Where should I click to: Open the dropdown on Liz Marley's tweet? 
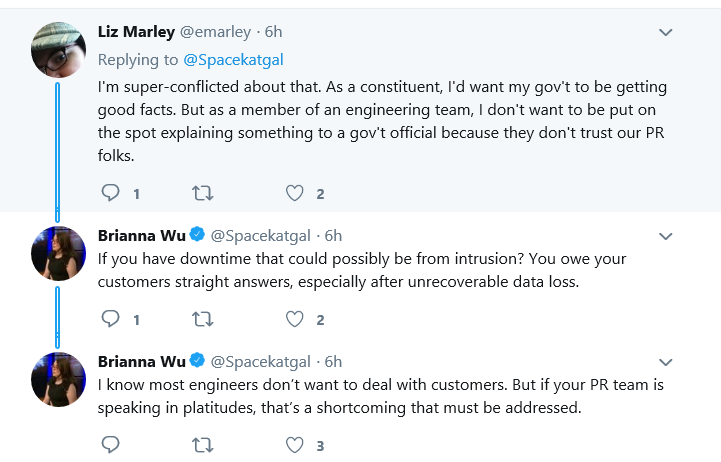[665, 32]
